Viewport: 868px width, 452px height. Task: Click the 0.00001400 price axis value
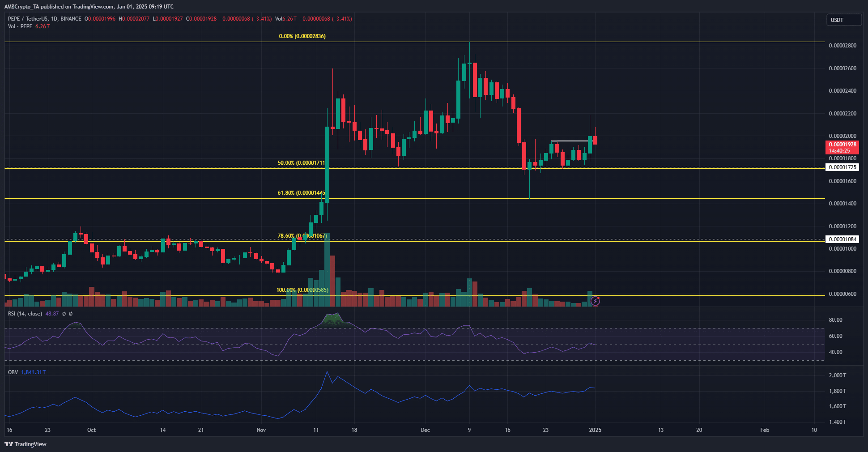842,204
